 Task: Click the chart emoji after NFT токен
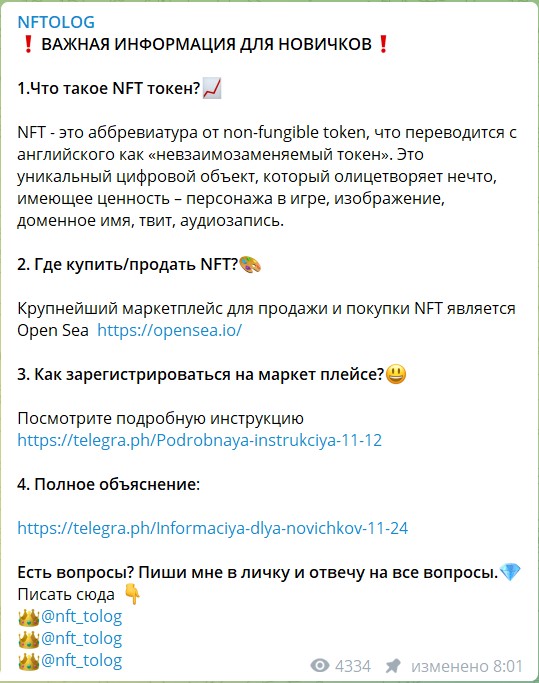(x=212, y=88)
